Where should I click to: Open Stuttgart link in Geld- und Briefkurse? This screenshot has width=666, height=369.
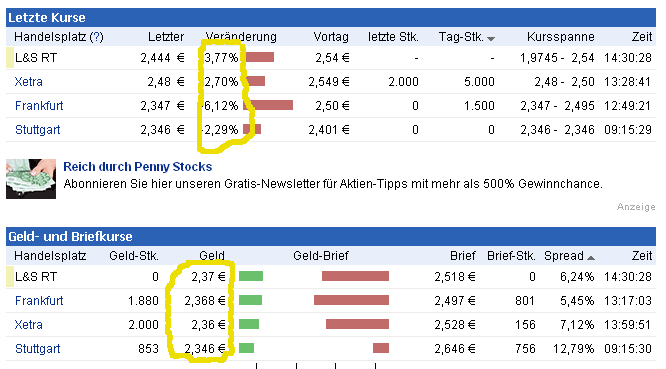[37, 349]
